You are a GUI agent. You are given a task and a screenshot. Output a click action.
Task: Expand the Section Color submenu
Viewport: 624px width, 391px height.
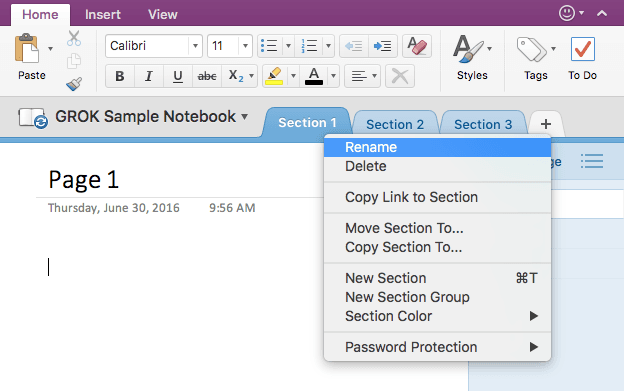[437, 317]
